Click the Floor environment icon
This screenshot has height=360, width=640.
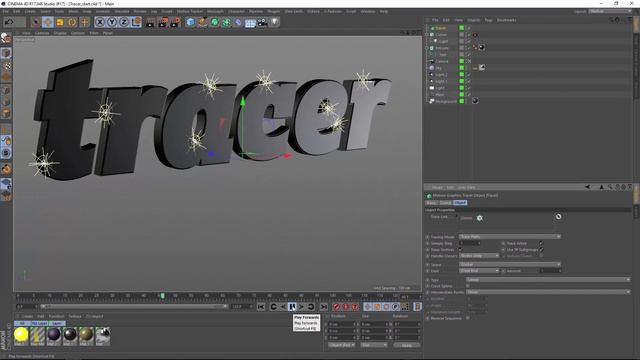coord(250,22)
